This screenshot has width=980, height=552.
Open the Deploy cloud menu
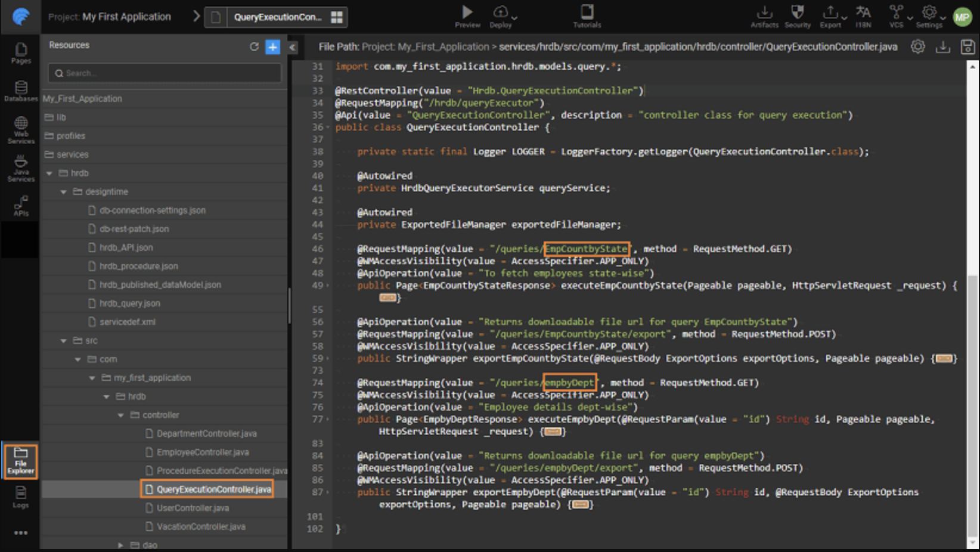(501, 12)
